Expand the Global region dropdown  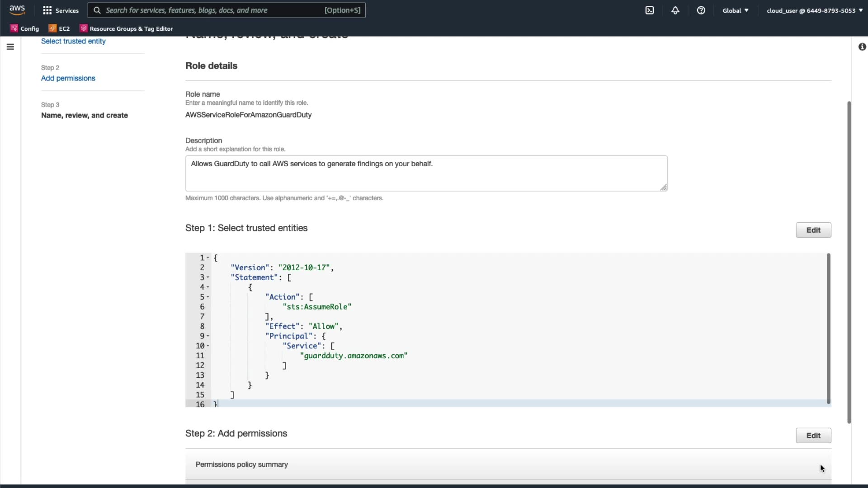click(x=735, y=10)
